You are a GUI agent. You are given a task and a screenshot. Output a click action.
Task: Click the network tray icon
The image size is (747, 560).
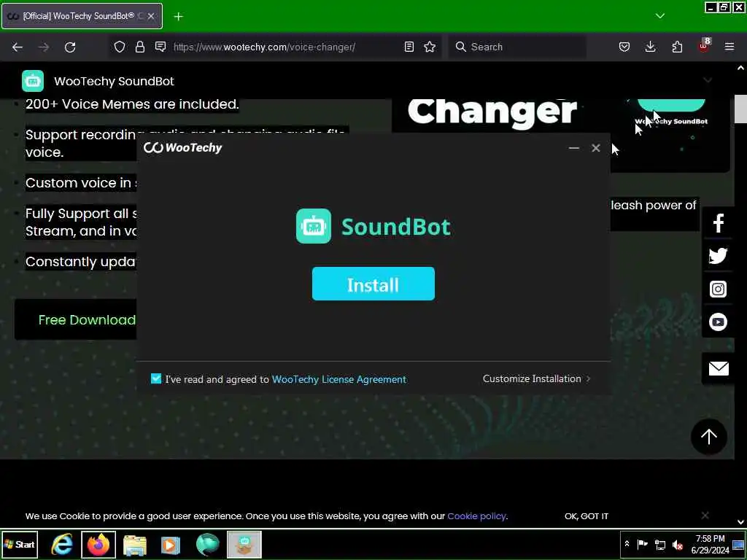click(659, 544)
